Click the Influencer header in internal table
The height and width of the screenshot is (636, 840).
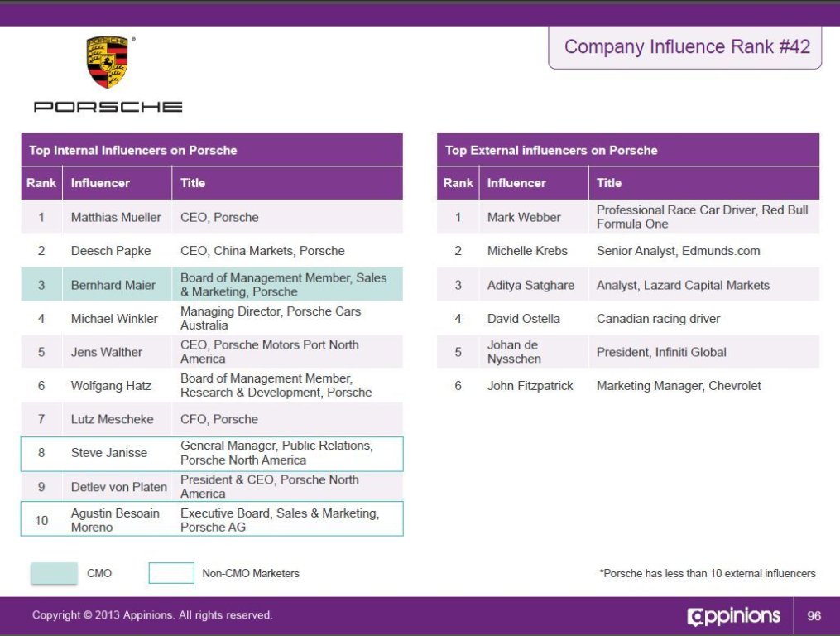[118, 183]
